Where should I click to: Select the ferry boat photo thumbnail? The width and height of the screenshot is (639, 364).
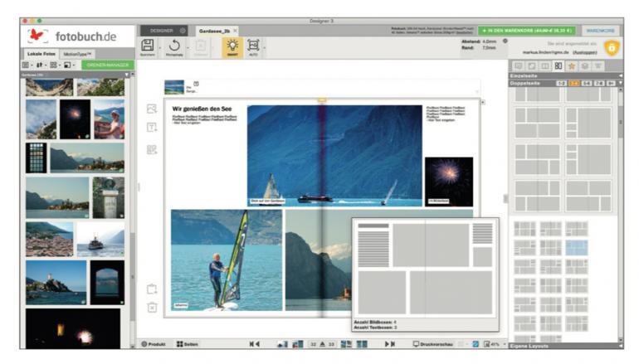[100, 240]
